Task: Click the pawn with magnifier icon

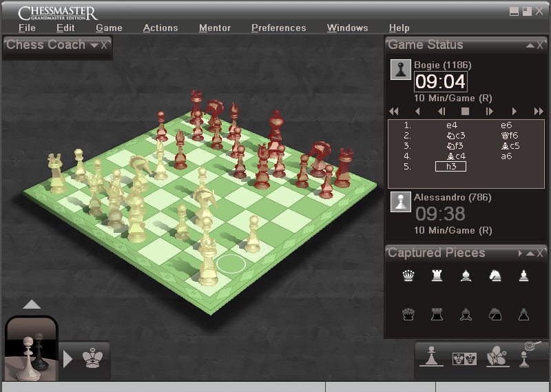Action: (528, 354)
